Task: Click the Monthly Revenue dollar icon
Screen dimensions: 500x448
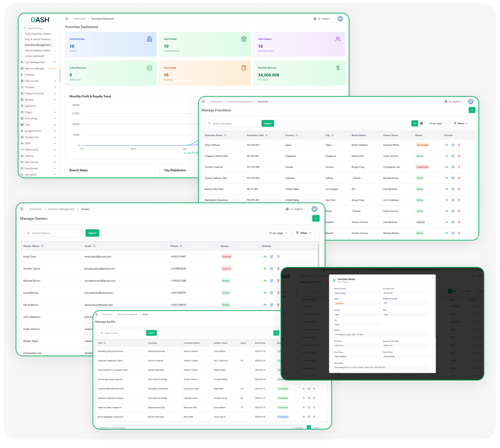Action: [x=338, y=68]
